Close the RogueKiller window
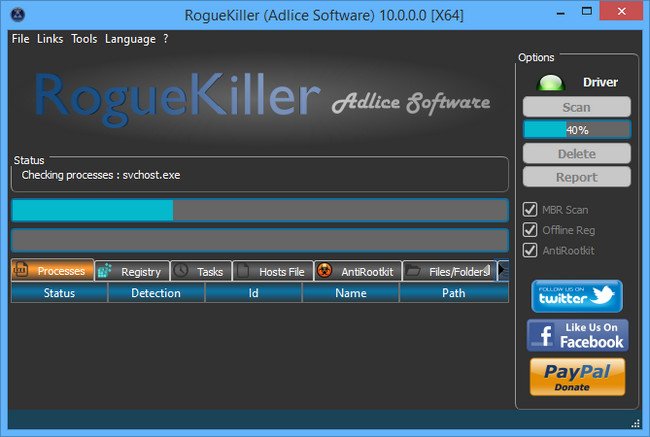This screenshot has height=437, width=650. tap(621, 11)
